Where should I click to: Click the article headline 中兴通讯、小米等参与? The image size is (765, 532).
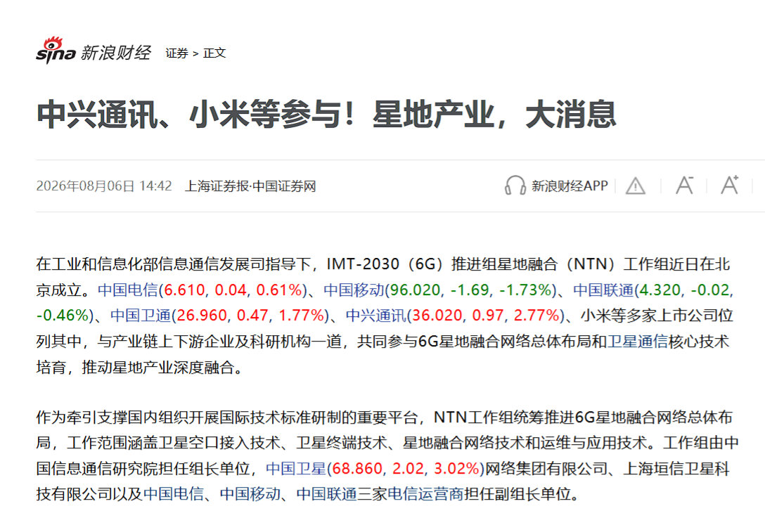coord(326,115)
